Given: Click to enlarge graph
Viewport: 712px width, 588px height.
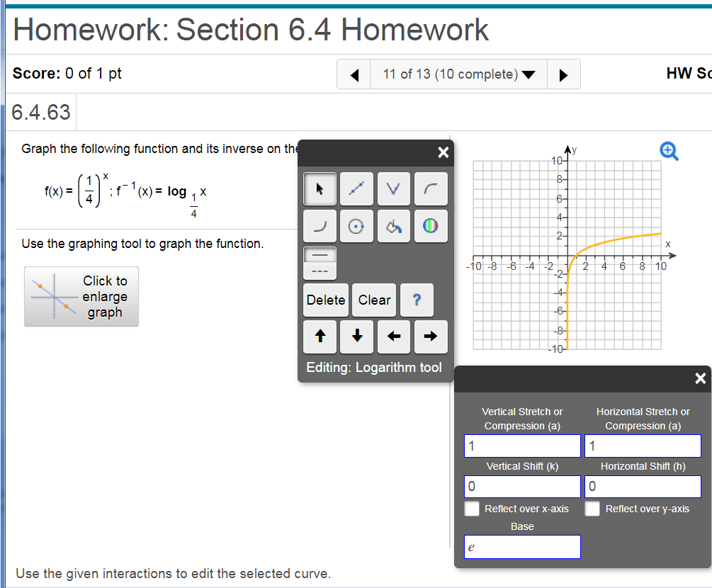Looking at the screenshot, I should (x=81, y=296).
